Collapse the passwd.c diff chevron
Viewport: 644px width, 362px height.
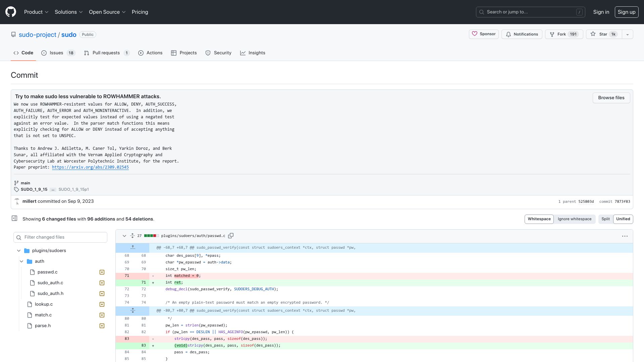[124, 236]
